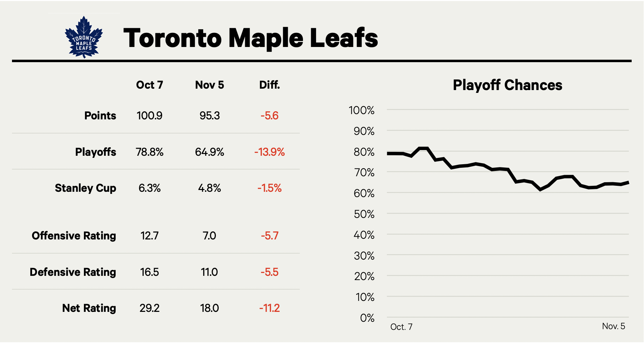The width and height of the screenshot is (644, 344).
Task: Click the 100.9 points value
Action: click(x=150, y=116)
